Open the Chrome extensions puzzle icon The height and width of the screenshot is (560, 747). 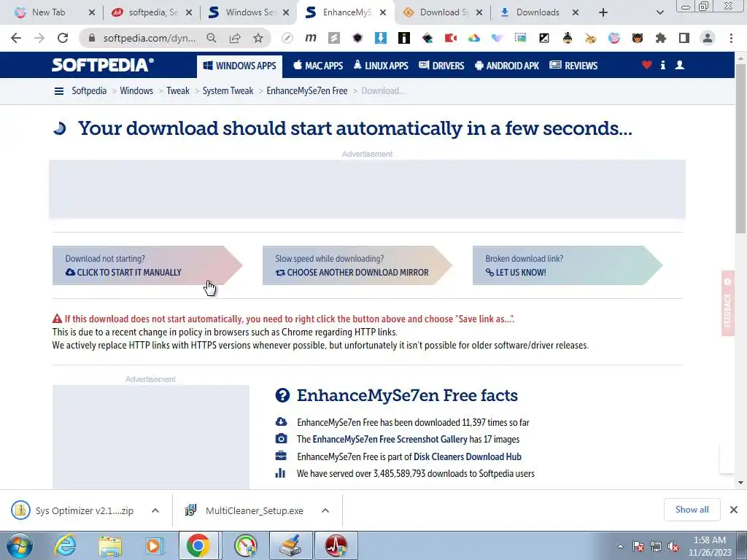click(x=660, y=38)
